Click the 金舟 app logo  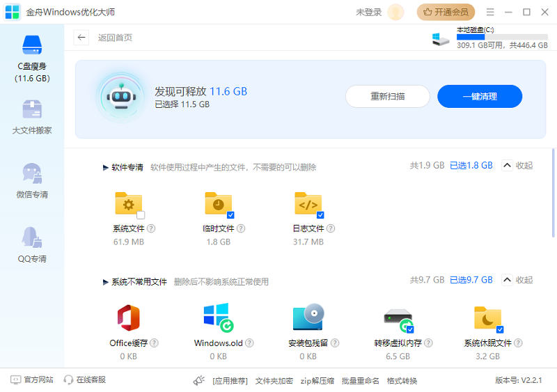click(x=12, y=12)
